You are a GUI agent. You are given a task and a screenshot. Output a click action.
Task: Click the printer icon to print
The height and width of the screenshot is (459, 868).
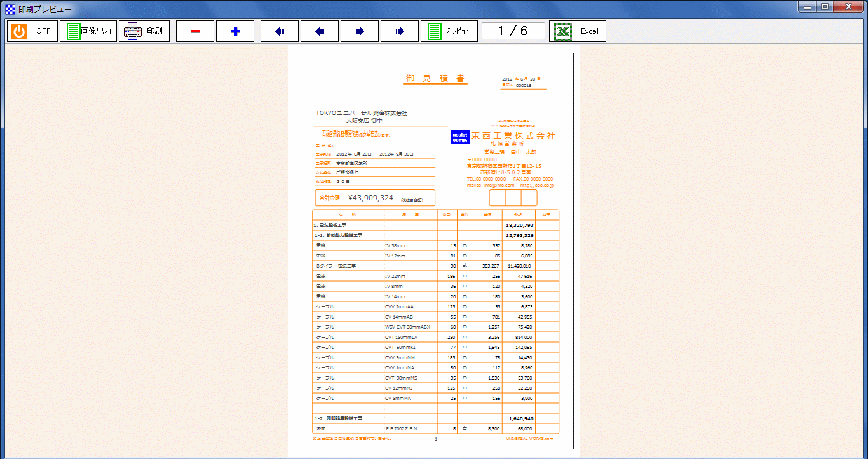point(133,31)
